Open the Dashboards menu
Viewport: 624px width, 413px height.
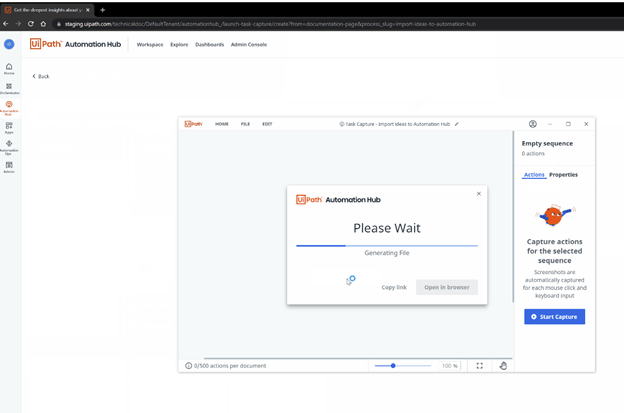point(209,45)
